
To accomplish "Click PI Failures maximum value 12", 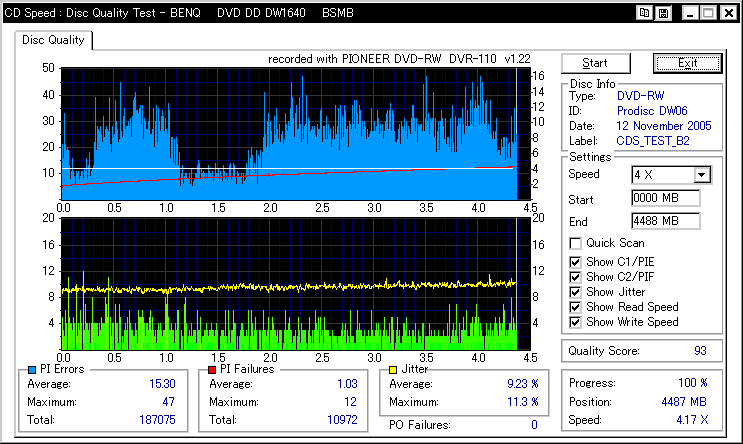I will click(x=350, y=402).
